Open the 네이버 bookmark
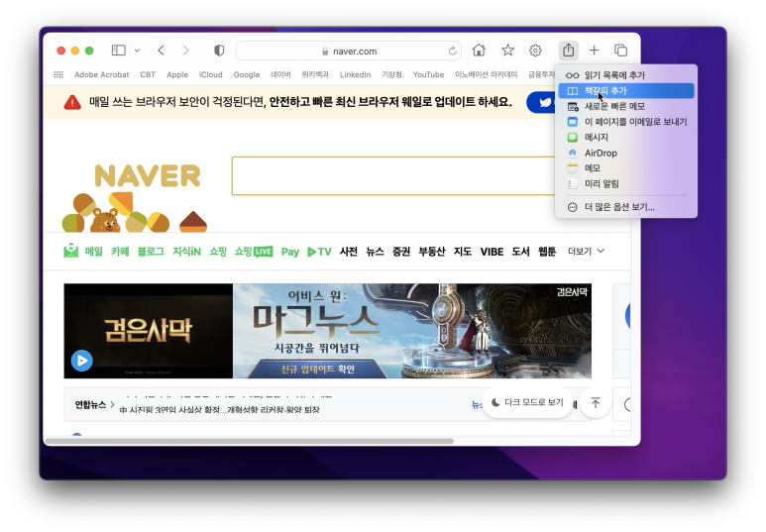Viewport: 766px width, 532px height. click(x=280, y=74)
